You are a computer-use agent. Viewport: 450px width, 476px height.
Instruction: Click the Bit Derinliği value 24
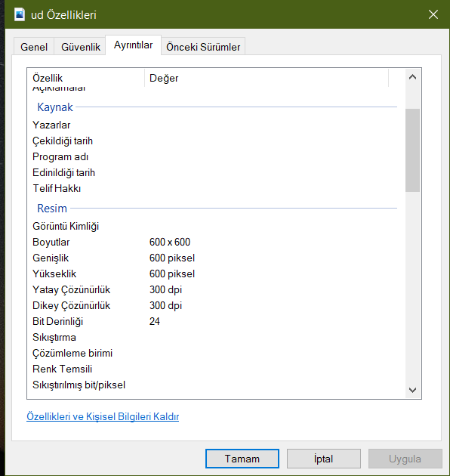(155, 321)
